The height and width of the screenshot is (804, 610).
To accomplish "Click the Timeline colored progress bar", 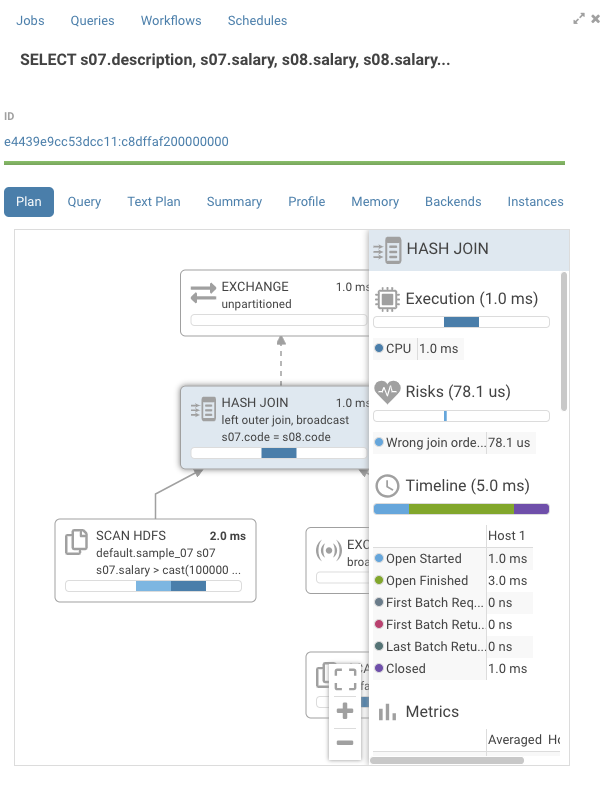I will pos(461,509).
